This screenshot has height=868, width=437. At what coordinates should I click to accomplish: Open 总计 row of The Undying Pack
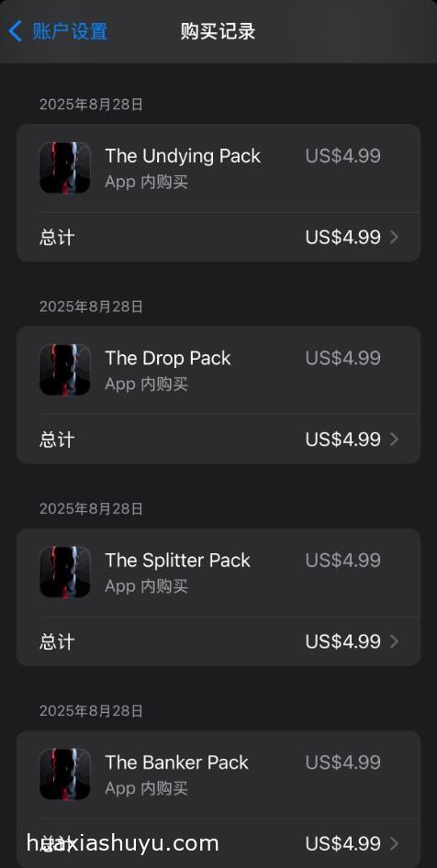pyautogui.click(x=218, y=238)
